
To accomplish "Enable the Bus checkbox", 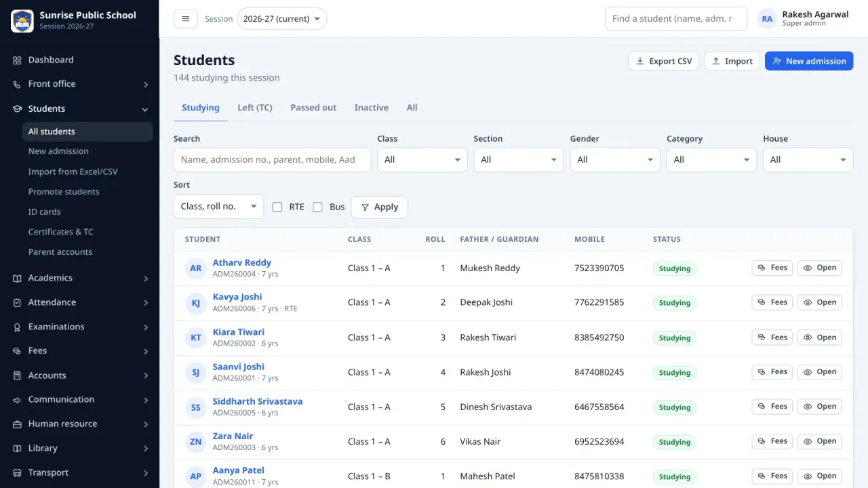I will (x=317, y=207).
